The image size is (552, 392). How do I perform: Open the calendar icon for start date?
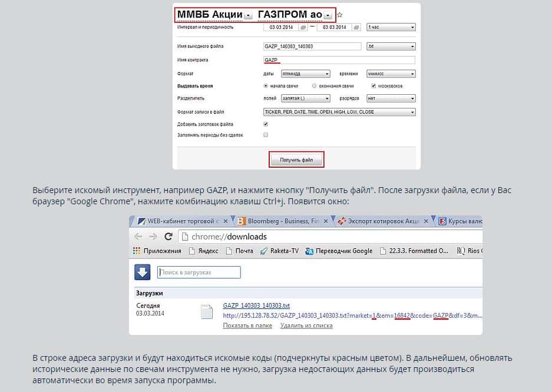pos(303,27)
